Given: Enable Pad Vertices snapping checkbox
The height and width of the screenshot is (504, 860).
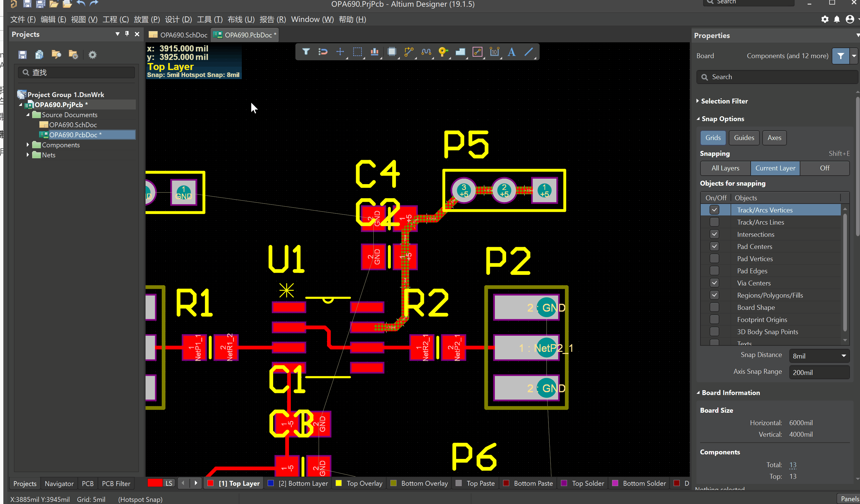Looking at the screenshot, I should point(714,258).
